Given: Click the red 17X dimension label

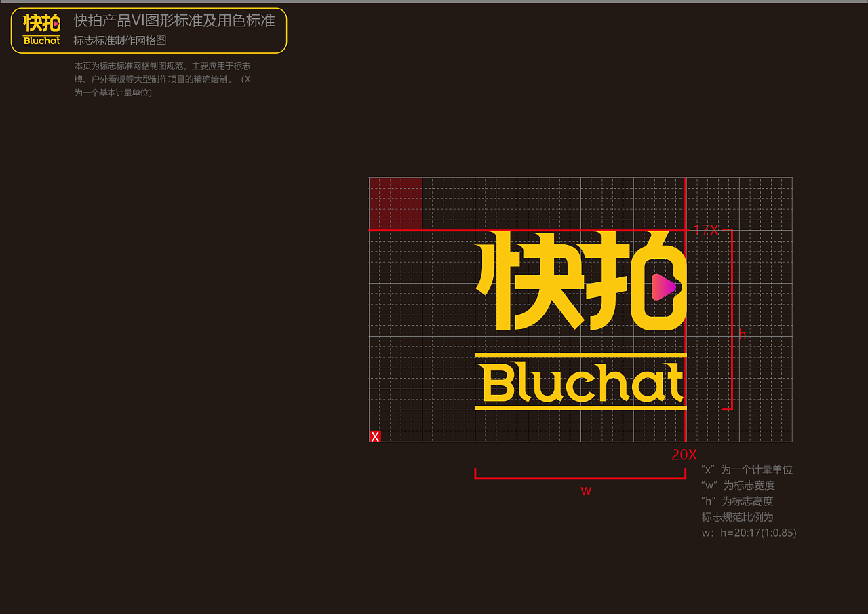Looking at the screenshot, I should coord(706,230).
